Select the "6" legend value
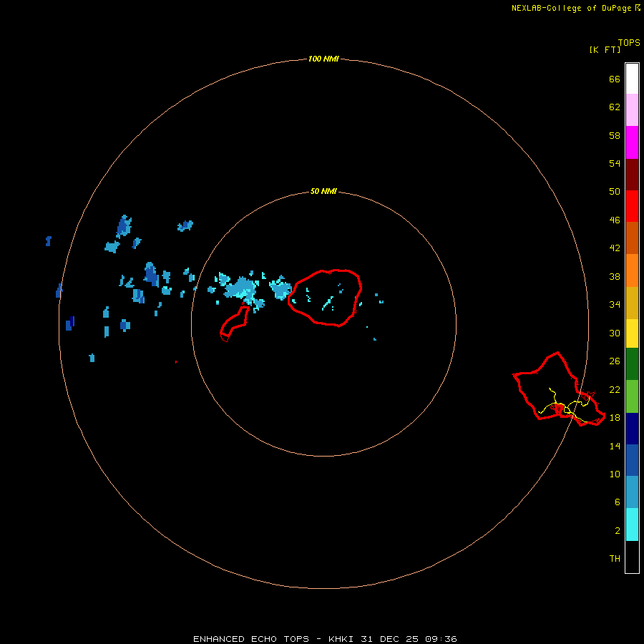This screenshot has height=644, width=644. (618, 502)
